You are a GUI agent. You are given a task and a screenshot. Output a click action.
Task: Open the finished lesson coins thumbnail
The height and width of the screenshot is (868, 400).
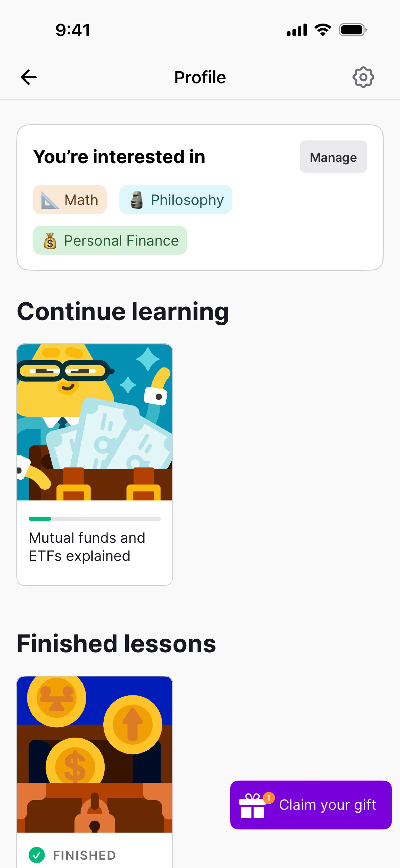[x=95, y=754]
